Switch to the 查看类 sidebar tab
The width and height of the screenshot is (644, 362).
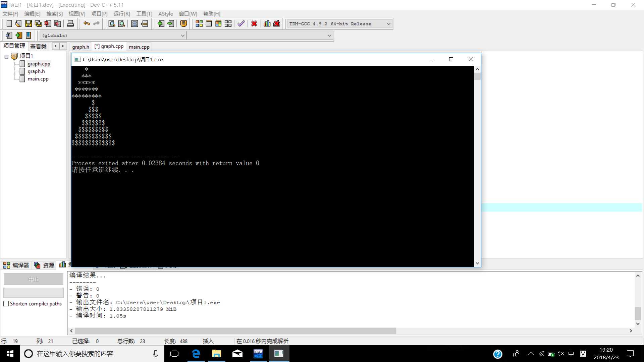[39, 46]
